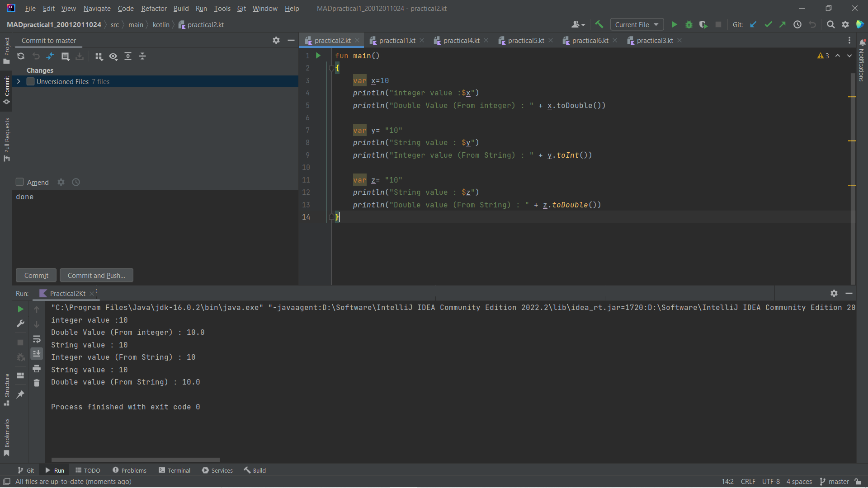Expand all changes in commit panel
The height and width of the screenshot is (488, 868).
(x=128, y=56)
